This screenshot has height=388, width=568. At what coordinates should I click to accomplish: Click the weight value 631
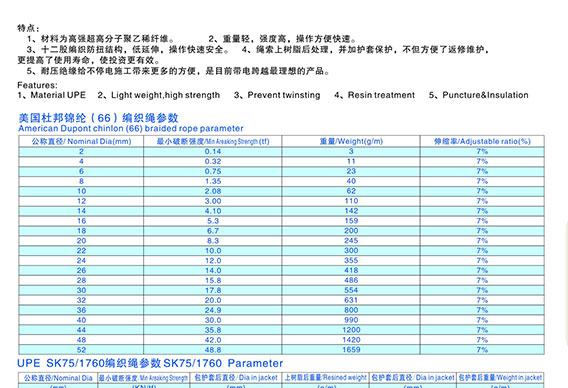[351, 300]
